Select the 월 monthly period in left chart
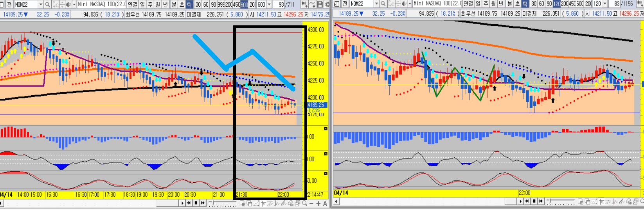The height and width of the screenshot is (210, 644). click(158, 4)
